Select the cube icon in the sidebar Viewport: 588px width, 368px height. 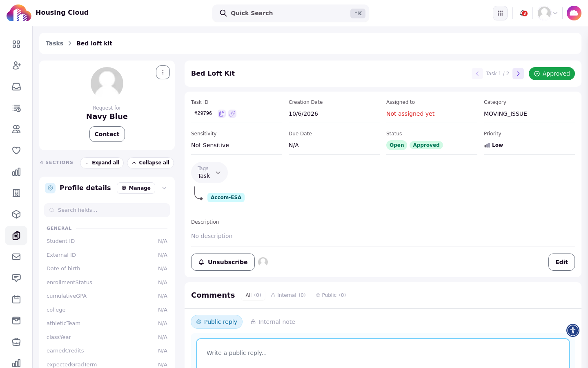coord(16,214)
